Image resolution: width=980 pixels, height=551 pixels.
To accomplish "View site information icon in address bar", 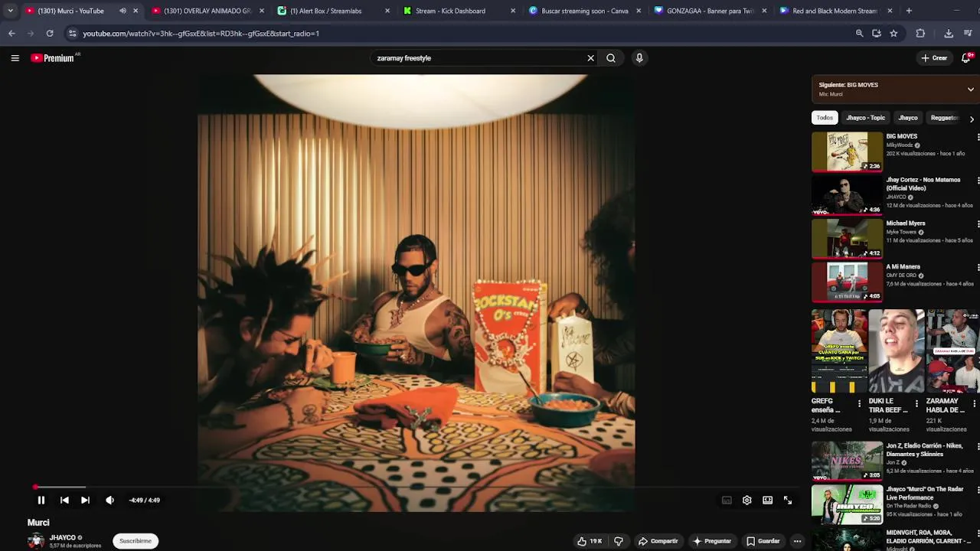I will 72,34.
